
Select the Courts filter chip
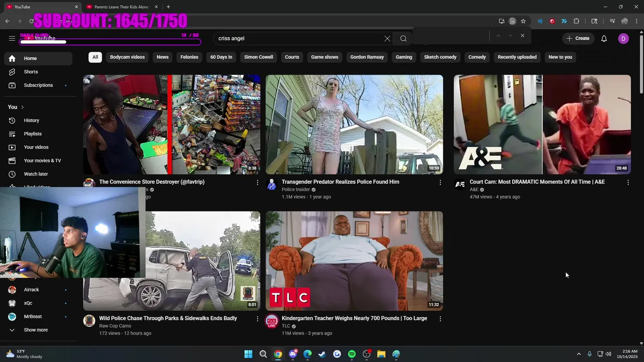click(x=292, y=57)
